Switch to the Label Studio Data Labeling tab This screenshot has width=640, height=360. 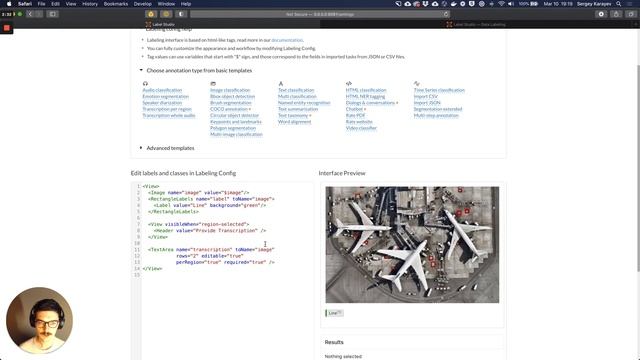click(476, 24)
